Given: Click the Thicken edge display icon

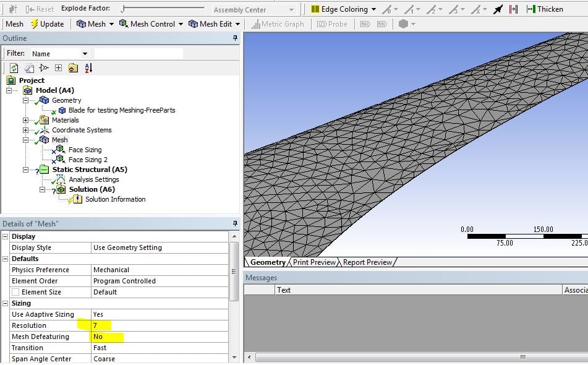Looking at the screenshot, I should (530, 9).
